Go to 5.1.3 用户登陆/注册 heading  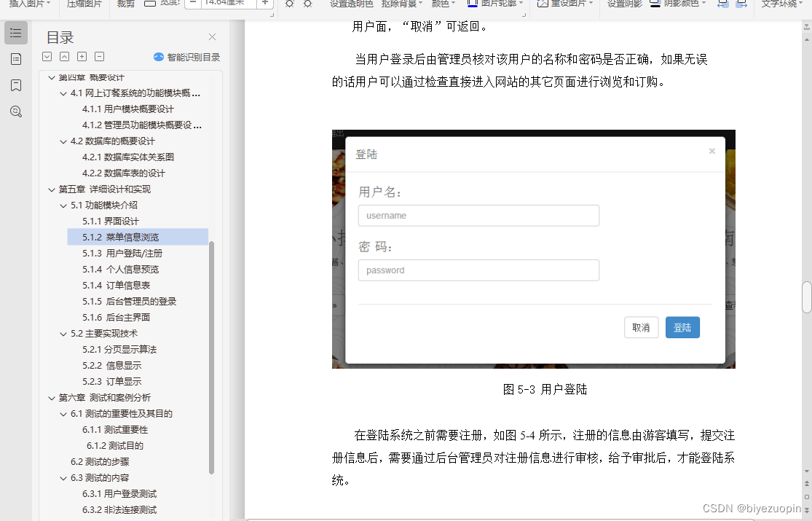[x=123, y=254]
